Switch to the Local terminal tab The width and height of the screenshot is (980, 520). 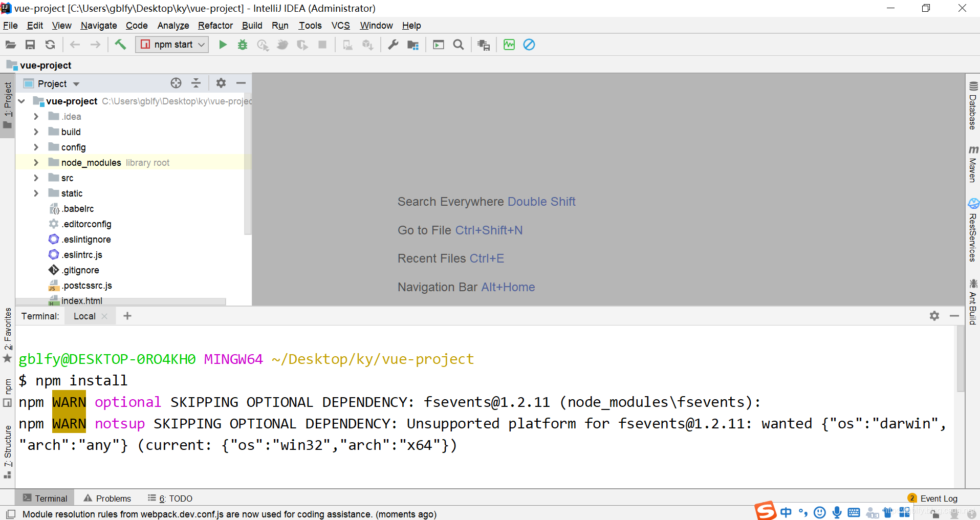[x=84, y=316]
